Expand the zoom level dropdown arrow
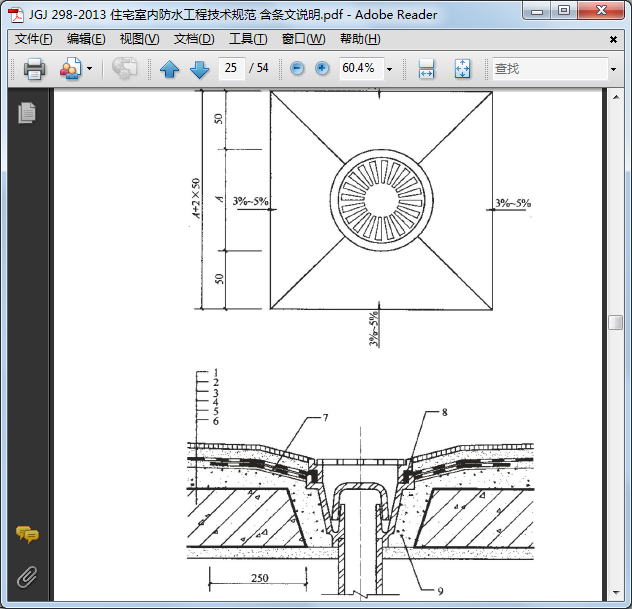 tap(389, 69)
